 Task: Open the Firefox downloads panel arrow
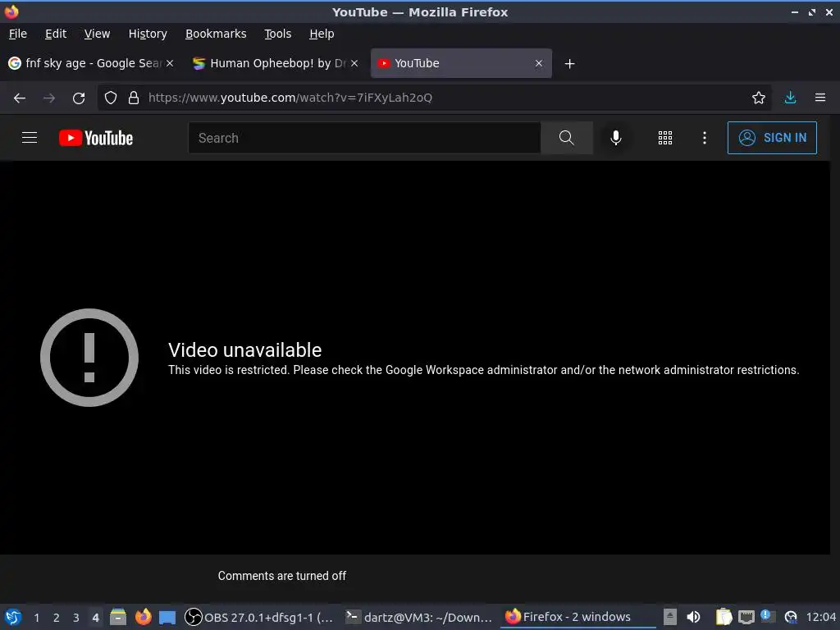tap(790, 98)
